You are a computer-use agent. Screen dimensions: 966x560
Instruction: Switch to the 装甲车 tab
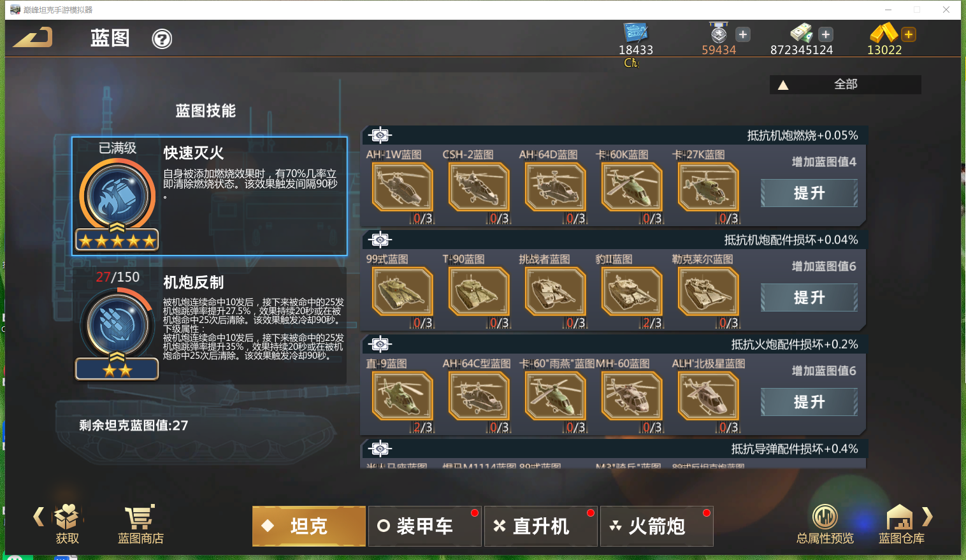[424, 526]
